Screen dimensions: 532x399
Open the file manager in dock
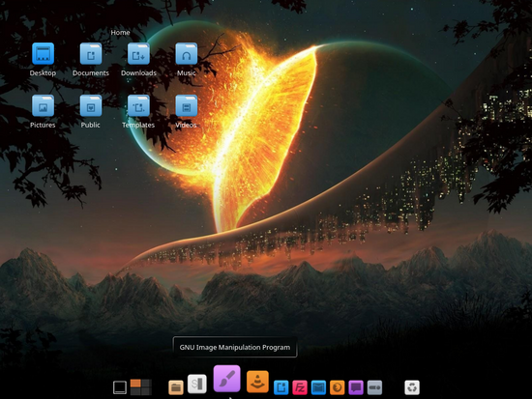[176, 387]
